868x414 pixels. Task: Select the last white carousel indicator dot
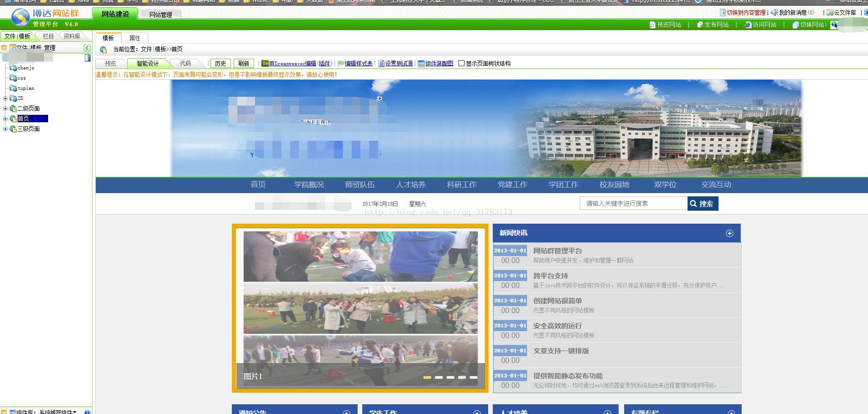[473, 377]
